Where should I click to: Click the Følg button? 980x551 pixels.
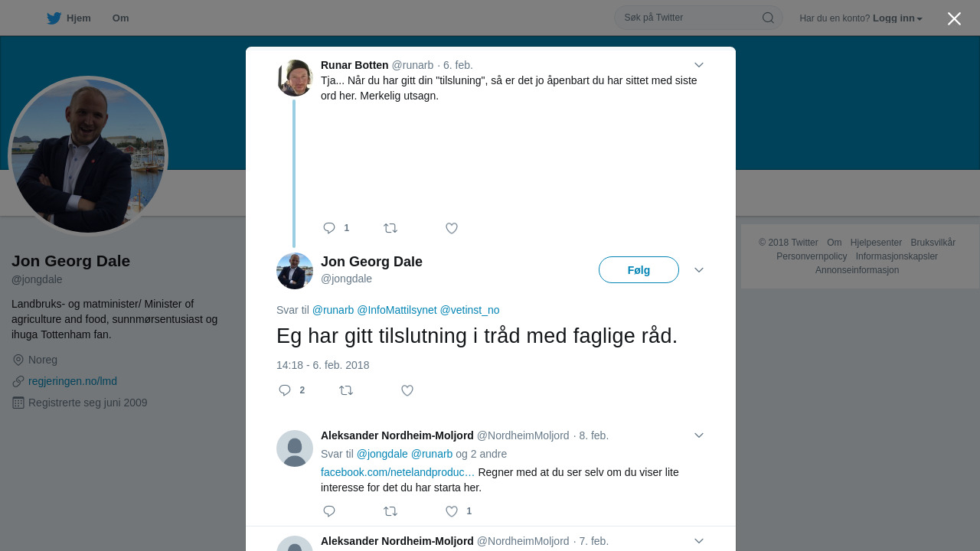[639, 270]
